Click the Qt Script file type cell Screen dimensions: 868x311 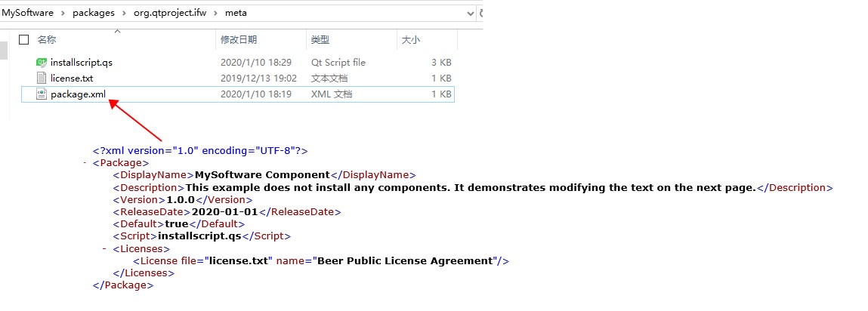pos(338,63)
